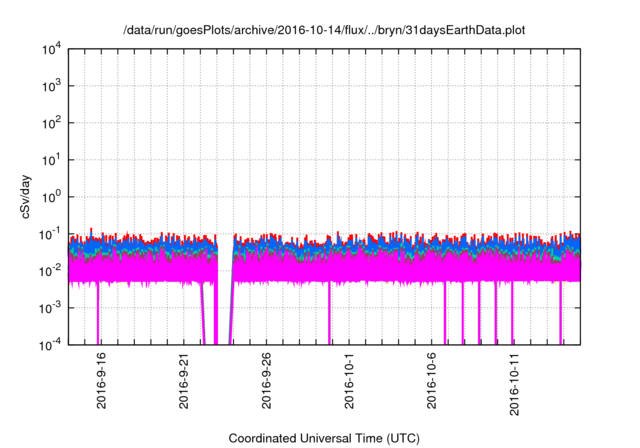This screenshot has width=640, height=448.
Task: Click the cSv/day y-axis label
Action: click(x=25, y=197)
